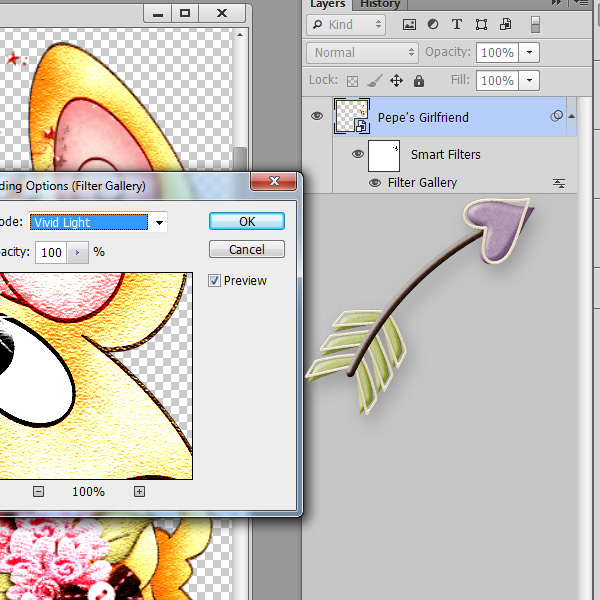Lock all padlock icon
The height and width of the screenshot is (600, 600).
419,81
